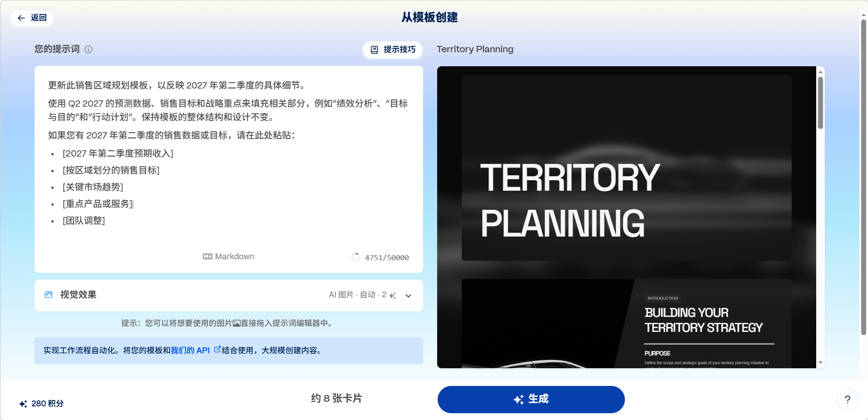Click the 280 积分 credits sparkle icon
868x420 pixels.
pos(23,404)
